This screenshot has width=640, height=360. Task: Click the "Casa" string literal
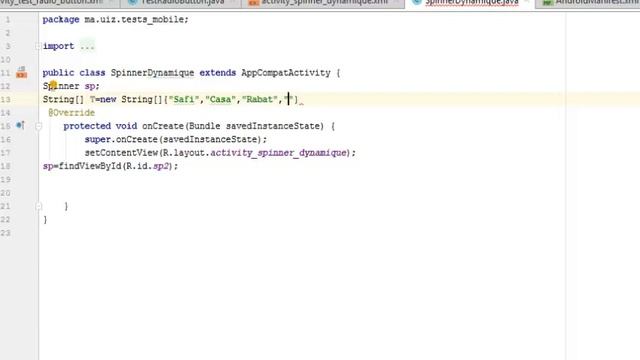coord(220,100)
